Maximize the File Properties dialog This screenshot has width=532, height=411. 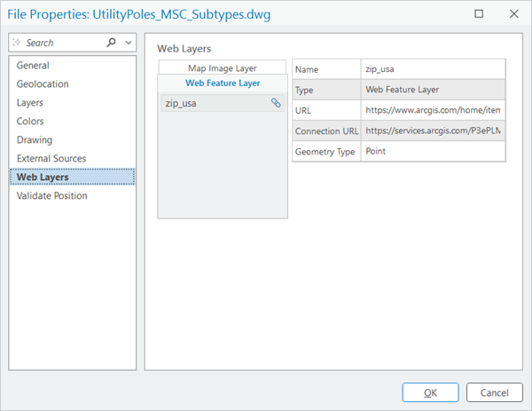[480, 14]
